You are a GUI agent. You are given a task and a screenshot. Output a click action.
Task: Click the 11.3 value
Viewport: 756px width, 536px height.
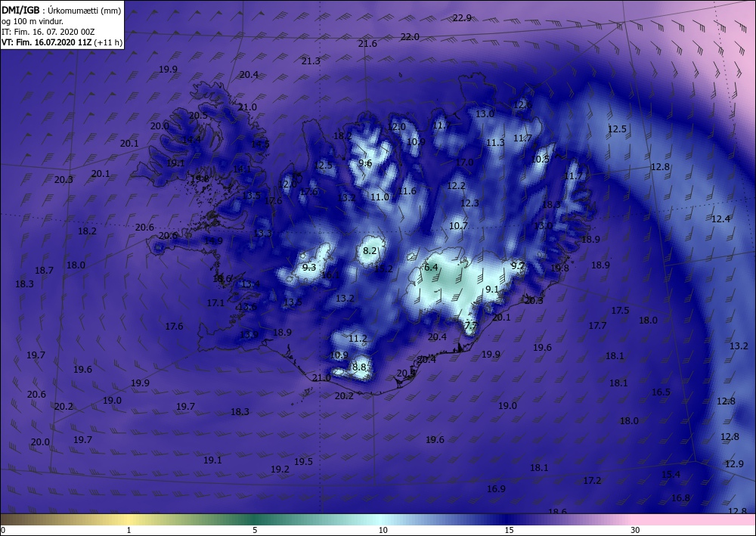(495, 142)
